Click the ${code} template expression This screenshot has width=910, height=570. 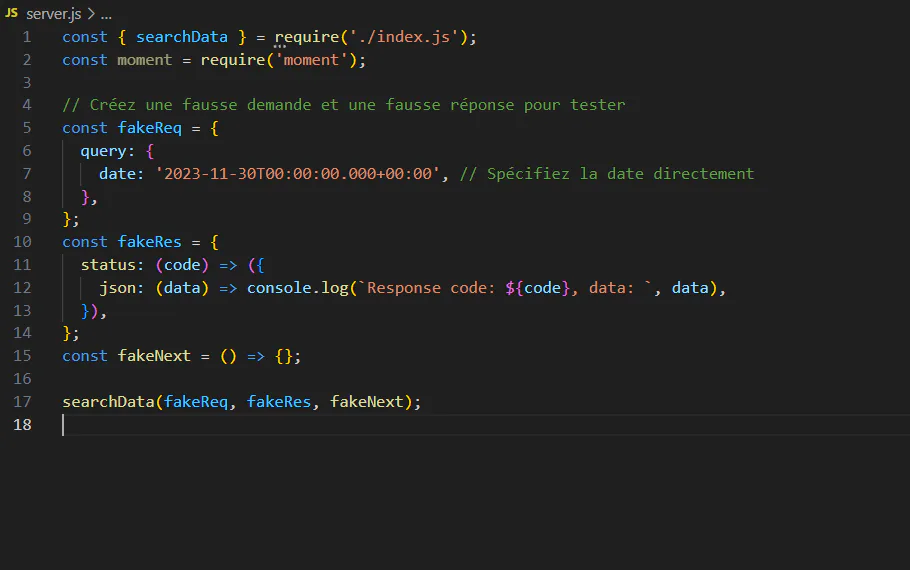coord(538,288)
